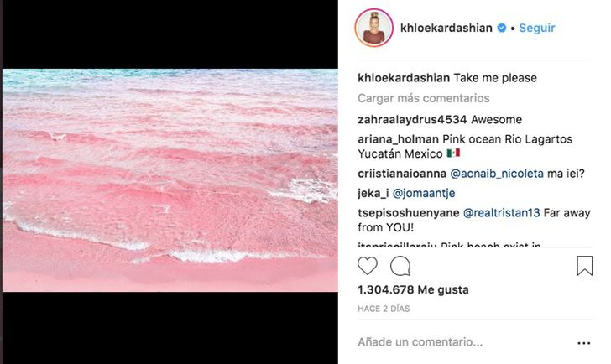Visit criistianaioanna commenter profile
The width and height of the screenshot is (611, 364).
tap(402, 174)
